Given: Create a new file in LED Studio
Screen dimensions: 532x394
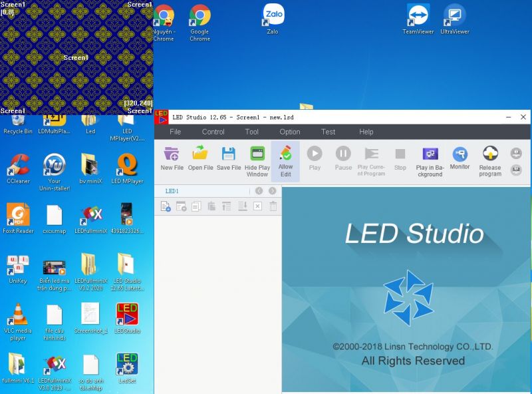Looking at the screenshot, I should click(x=172, y=160).
